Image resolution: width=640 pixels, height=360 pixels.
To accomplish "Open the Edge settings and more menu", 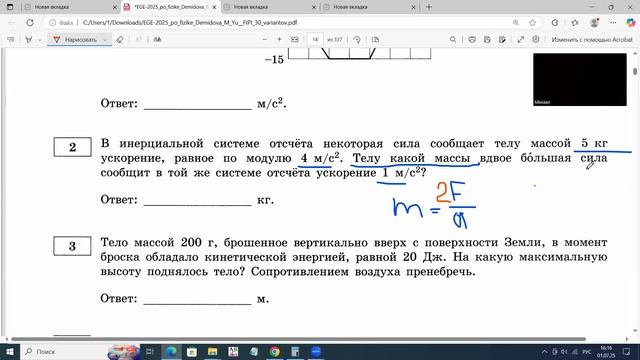I will coord(613,23).
